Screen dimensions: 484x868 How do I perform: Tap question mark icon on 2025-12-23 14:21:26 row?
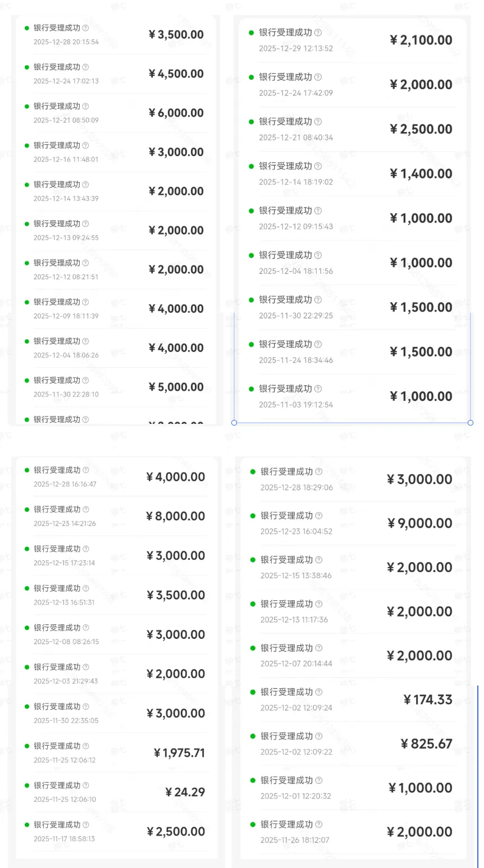86,509
